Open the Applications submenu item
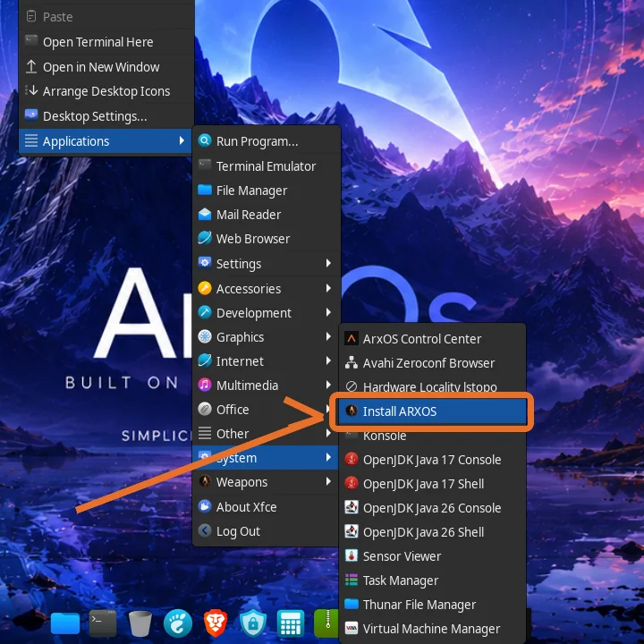 point(106,141)
